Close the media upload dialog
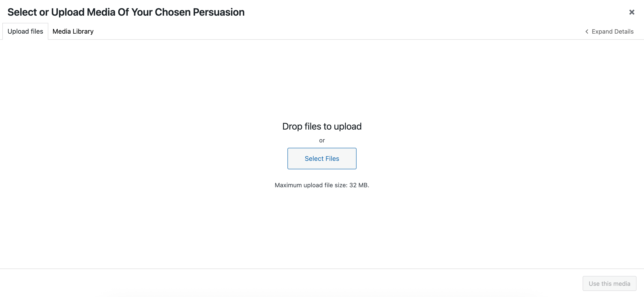 point(631,12)
